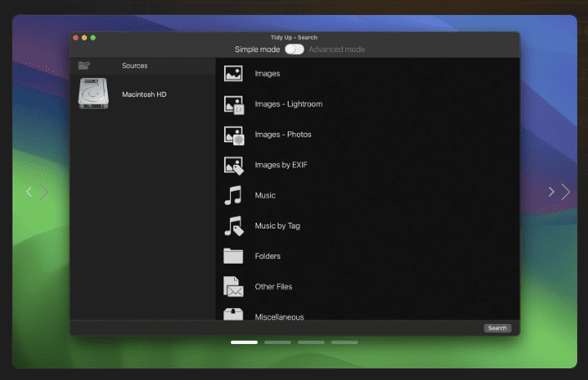This screenshot has width=588, height=380.
Task: Click the green full-screen button
Action: coord(93,38)
